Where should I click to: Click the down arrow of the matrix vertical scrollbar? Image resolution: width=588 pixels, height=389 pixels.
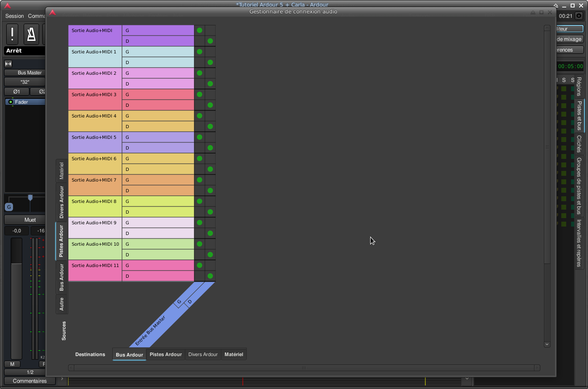coord(547,344)
